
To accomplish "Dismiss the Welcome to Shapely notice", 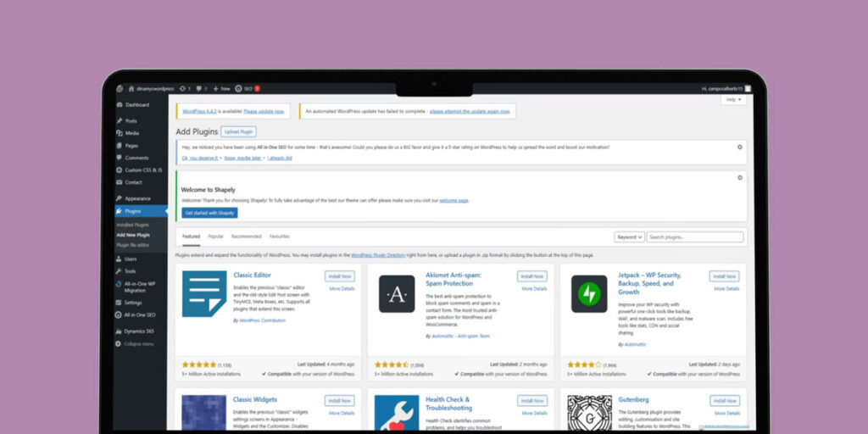I will tap(739, 178).
